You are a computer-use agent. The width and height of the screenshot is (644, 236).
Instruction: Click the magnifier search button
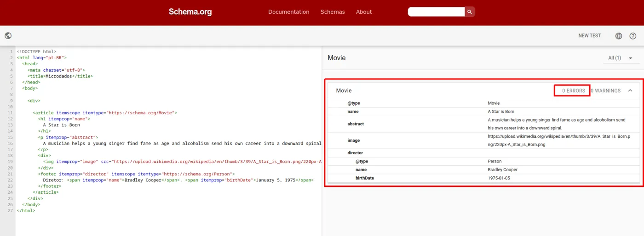tap(470, 12)
